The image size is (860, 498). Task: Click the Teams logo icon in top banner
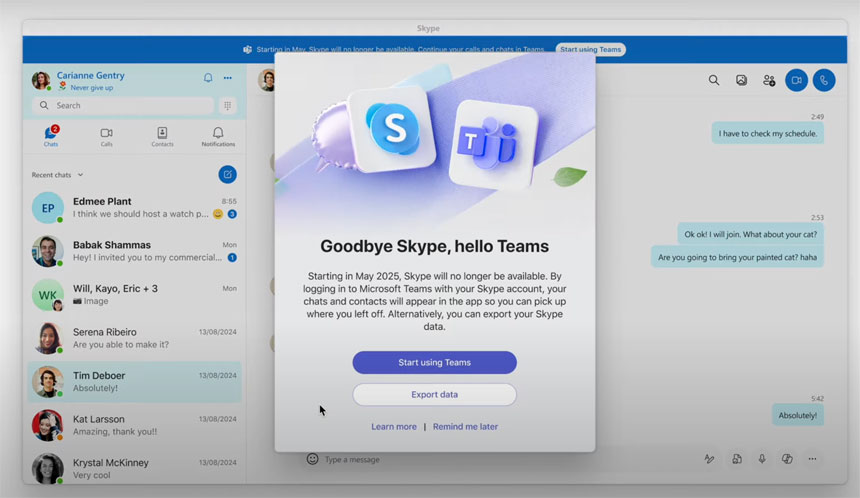(247, 49)
